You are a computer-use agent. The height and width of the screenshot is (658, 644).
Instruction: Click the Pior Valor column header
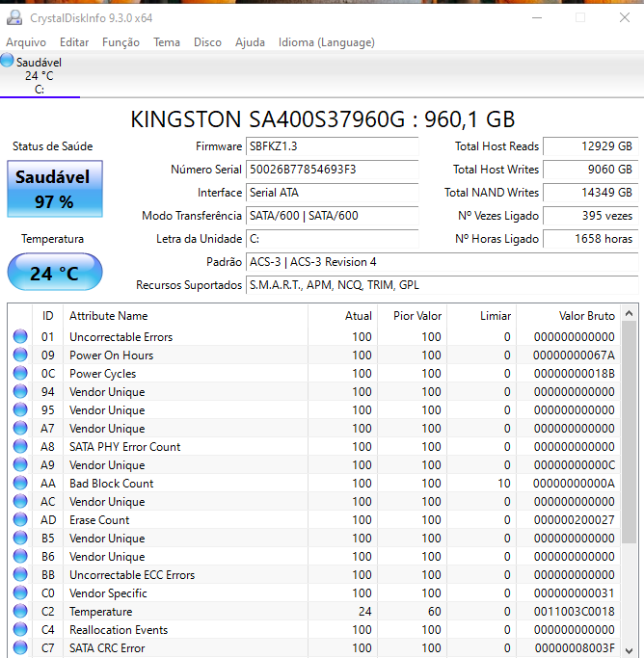412,316
